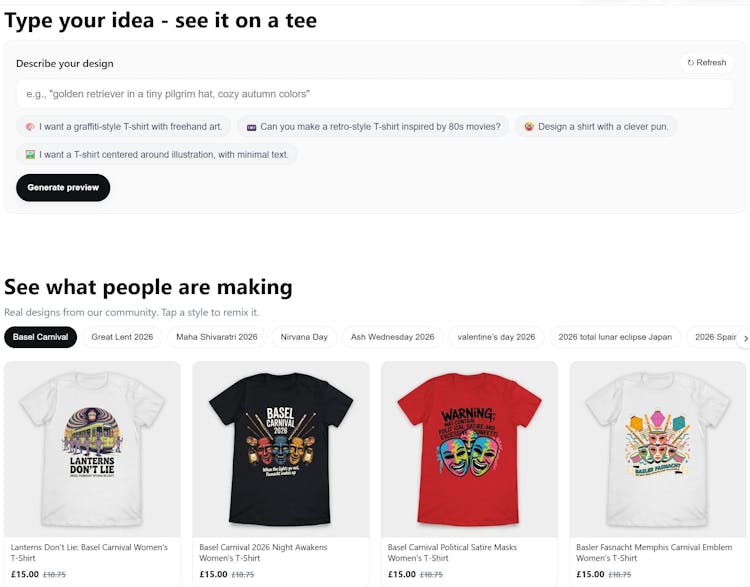Choose the graffiti-style T-shirt suggestion
The image size is (750, 587).
click(x=124, y=127)
